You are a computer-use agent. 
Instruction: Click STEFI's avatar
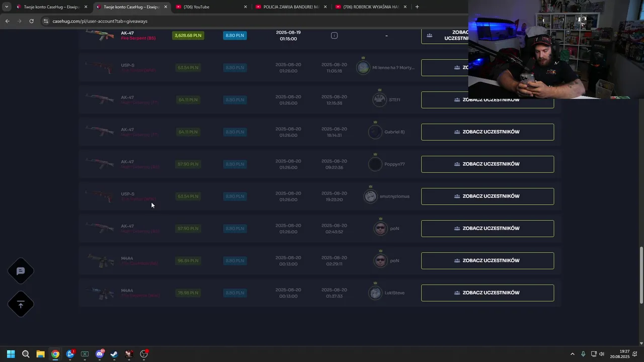pos(379,100)
